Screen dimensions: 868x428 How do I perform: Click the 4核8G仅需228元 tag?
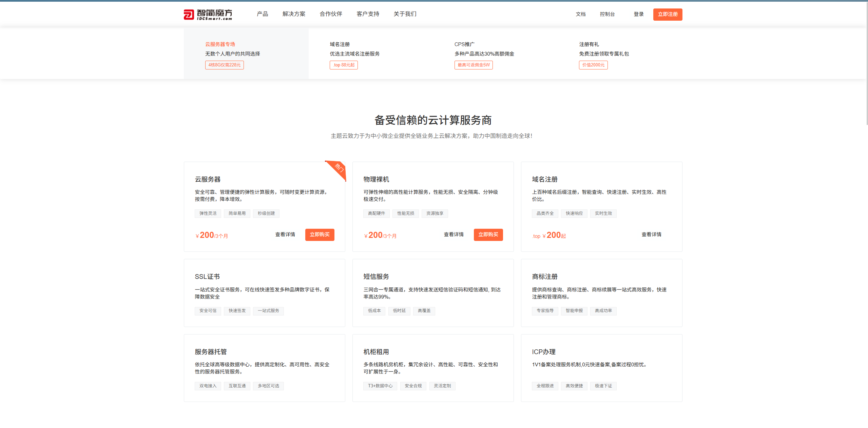(x=224, y=65)
